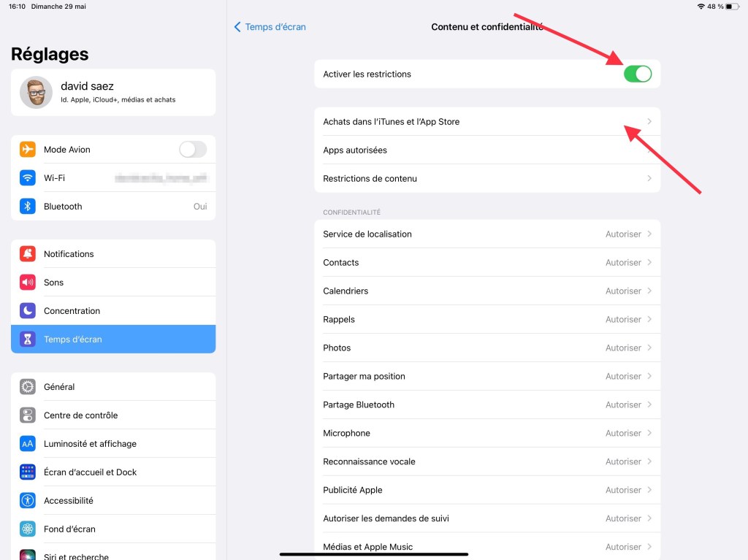Go back to Temps d'écran
Image resolution: width=748 pixels, height=560 pixels.
pyautogui.click(x=270, y=27)
